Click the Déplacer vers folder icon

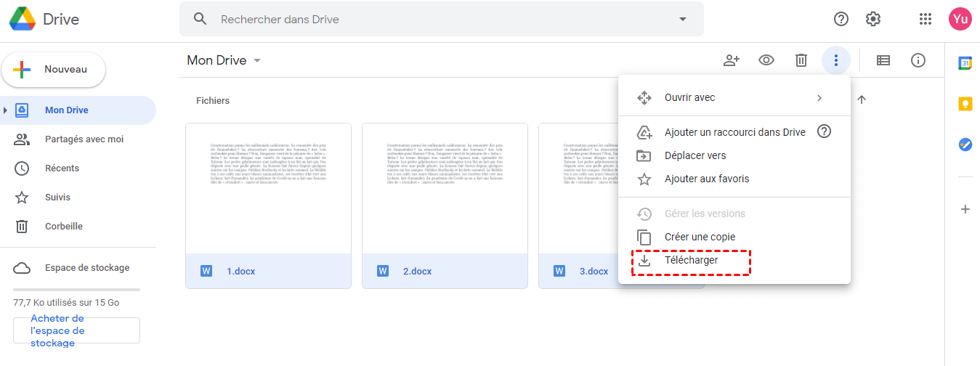(x=644, y=155)
